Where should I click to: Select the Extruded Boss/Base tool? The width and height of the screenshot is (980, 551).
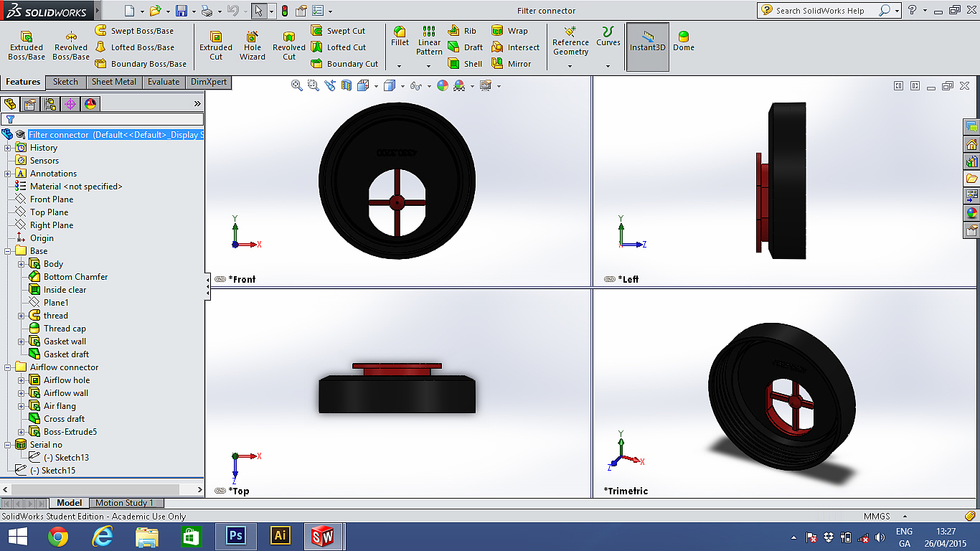(x=27, y=46)
